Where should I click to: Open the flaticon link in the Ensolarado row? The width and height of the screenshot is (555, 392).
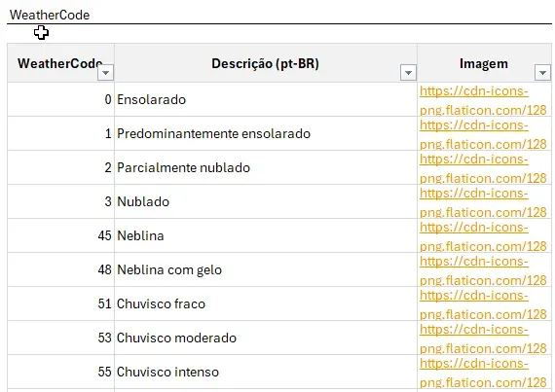click(483, 100)
